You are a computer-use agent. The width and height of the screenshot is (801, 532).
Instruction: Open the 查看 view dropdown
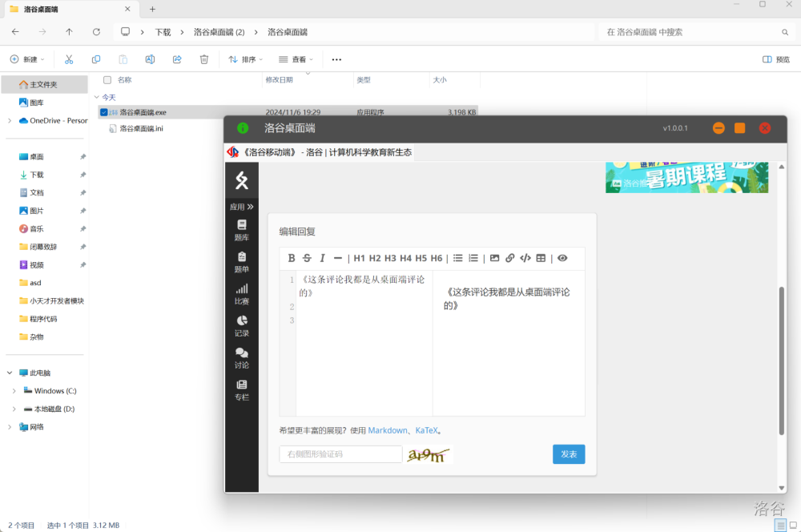(x=296, y=59)
